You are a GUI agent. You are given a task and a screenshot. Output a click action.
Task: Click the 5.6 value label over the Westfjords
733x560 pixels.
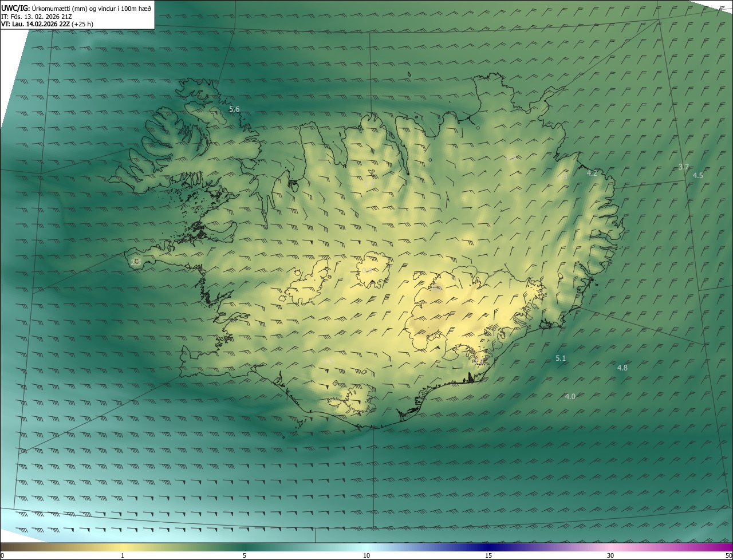pyautogui.click(x=234, y=109)
